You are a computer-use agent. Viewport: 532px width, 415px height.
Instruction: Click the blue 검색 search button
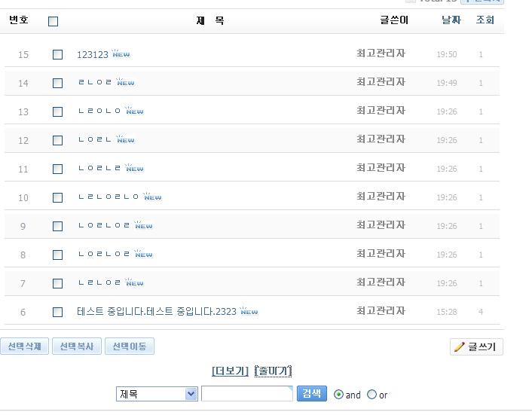[x=312, y=394]
